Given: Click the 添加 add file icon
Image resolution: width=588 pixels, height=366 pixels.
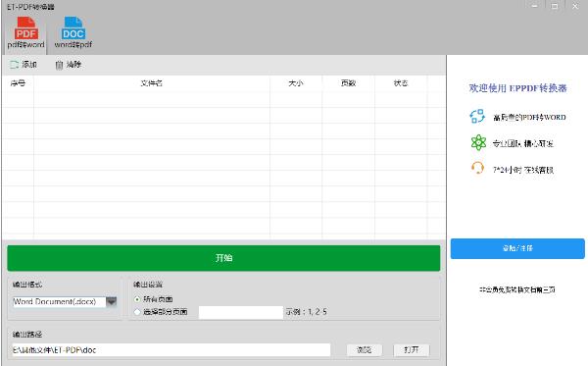Looking at the screenshot, I should coord(15,65).
